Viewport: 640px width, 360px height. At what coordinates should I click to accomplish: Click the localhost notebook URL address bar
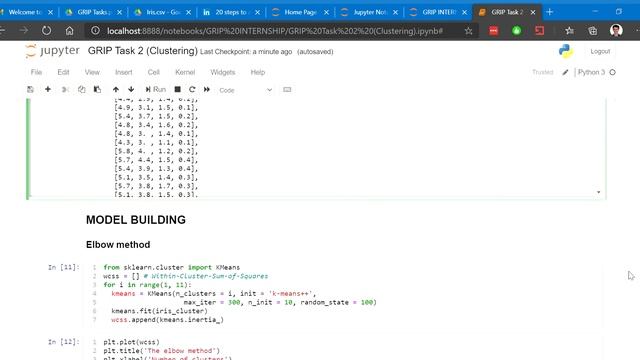[x=275, y=31]
